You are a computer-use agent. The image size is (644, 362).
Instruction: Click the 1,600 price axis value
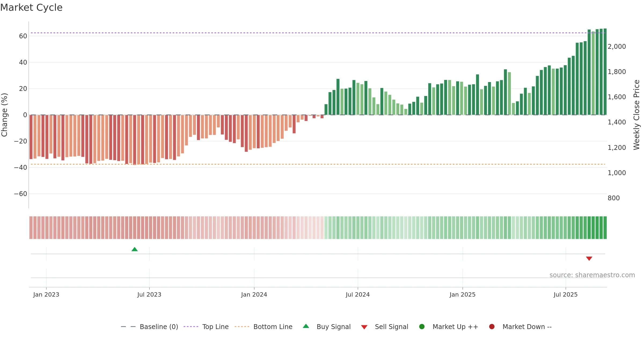(617, 97)
